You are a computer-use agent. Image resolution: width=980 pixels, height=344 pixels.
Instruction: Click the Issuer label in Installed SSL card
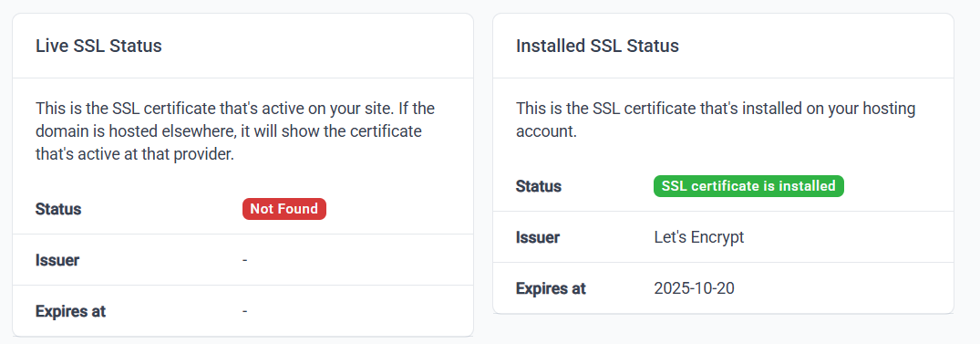538,237
